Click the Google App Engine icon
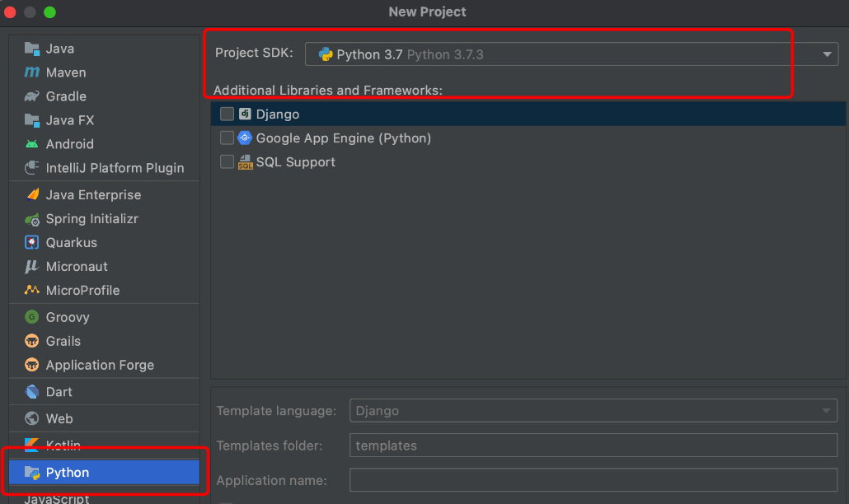Image resolution: width=849 pixels, height=504 pixels. tap(245, 138)
